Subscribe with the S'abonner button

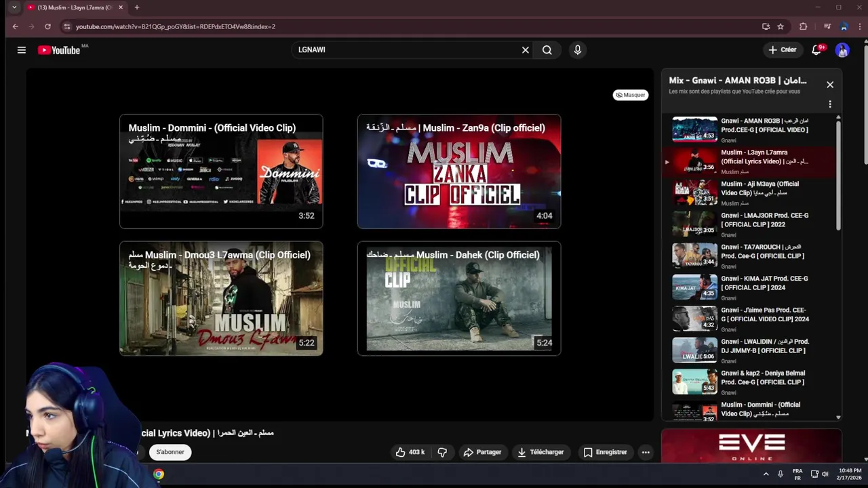[170, 452]
